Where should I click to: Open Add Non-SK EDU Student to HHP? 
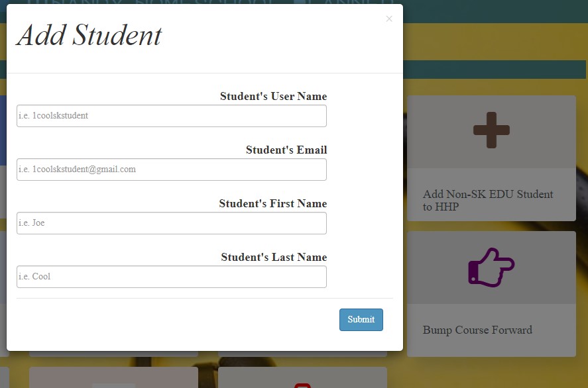coord(488,200)
